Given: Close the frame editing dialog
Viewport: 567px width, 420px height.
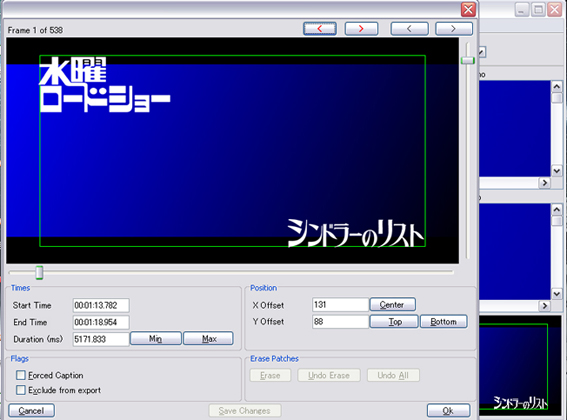Looking at the screenshot, I should pos(468,9).
